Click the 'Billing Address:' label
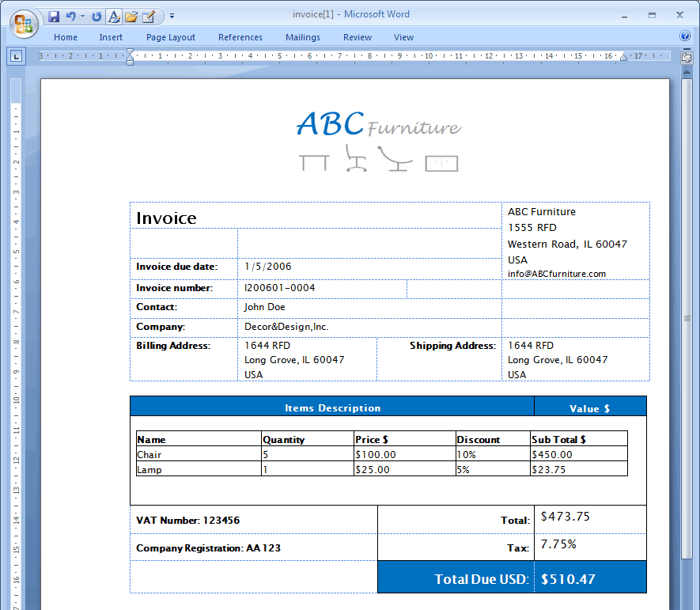Viewport: 700px width, 610px height. pyautogui.click(x=173, y=346)
